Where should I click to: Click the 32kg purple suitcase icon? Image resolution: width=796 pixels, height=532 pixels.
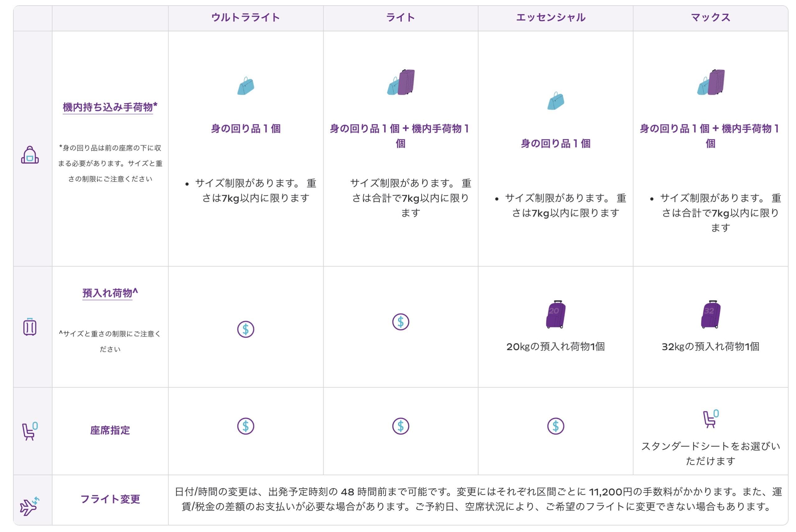point(710,314)
